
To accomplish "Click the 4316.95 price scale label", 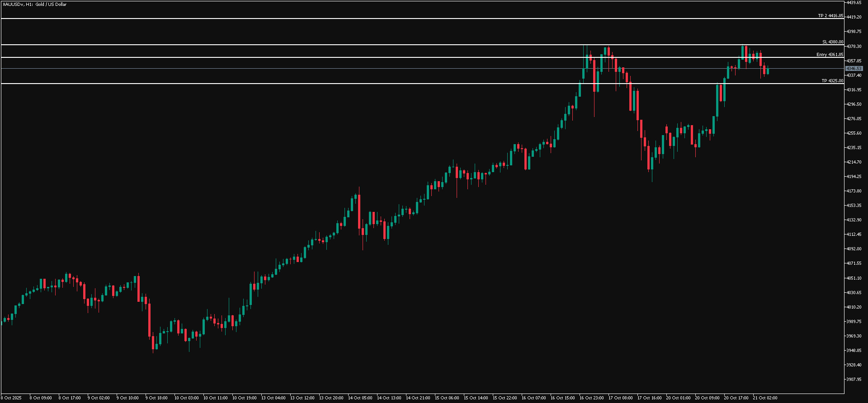I will point(854,90).
